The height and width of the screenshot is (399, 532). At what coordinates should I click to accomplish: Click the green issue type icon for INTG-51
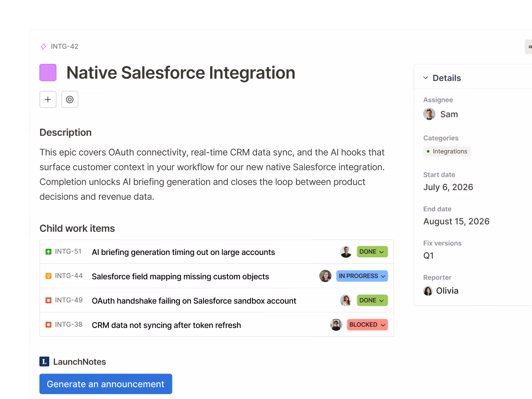[48, 252]
